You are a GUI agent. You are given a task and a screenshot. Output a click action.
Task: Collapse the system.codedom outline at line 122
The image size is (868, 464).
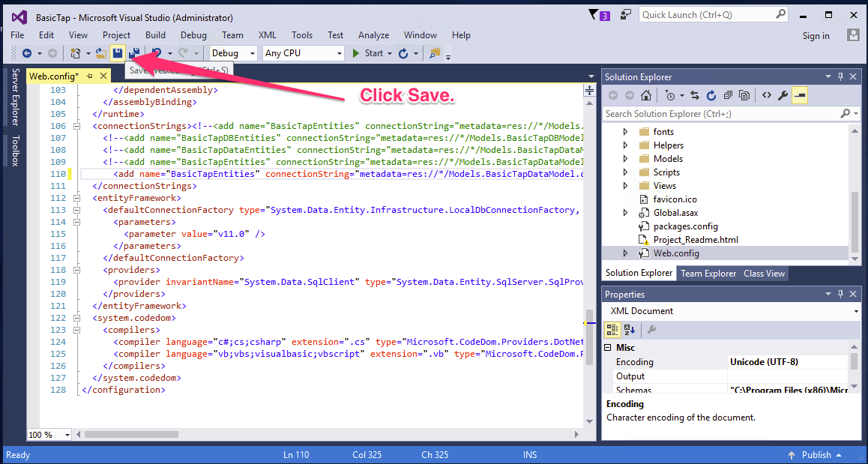tap(77, 319)
